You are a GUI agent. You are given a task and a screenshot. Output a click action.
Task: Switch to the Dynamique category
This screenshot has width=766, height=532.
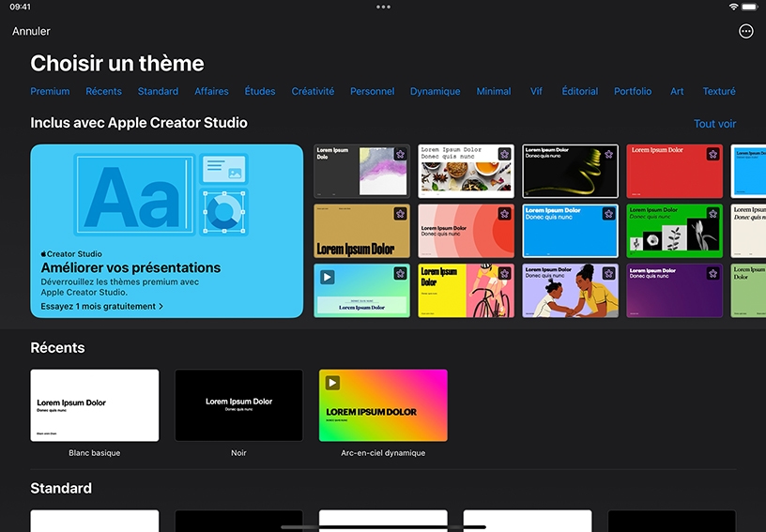coord(436,91)
